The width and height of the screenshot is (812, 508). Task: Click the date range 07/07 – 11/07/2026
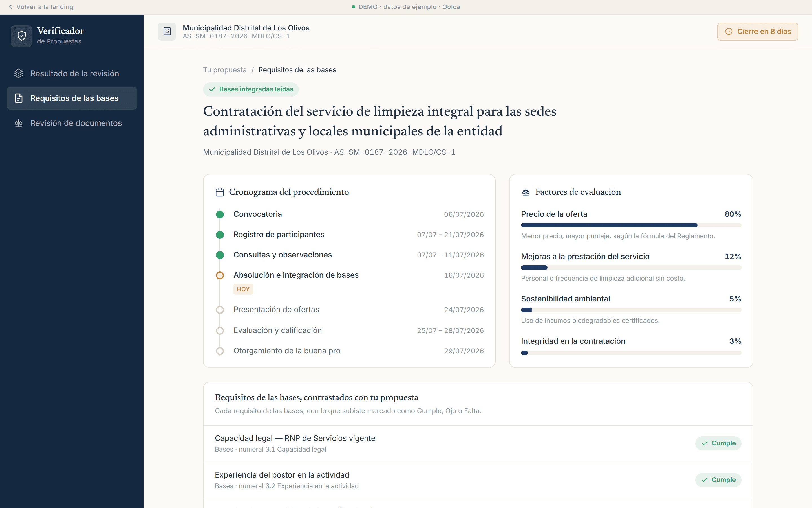coord(450,255)
